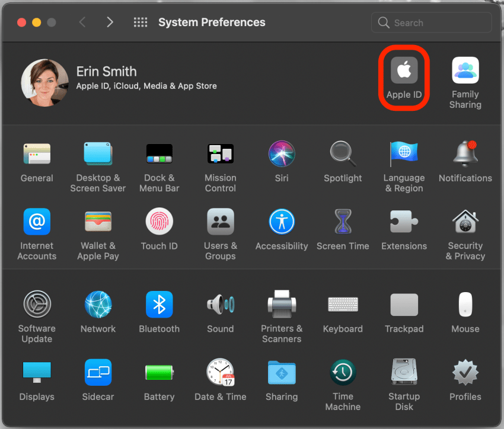
Task: Click the show all preferences grid button
Action: click(141, 23)
